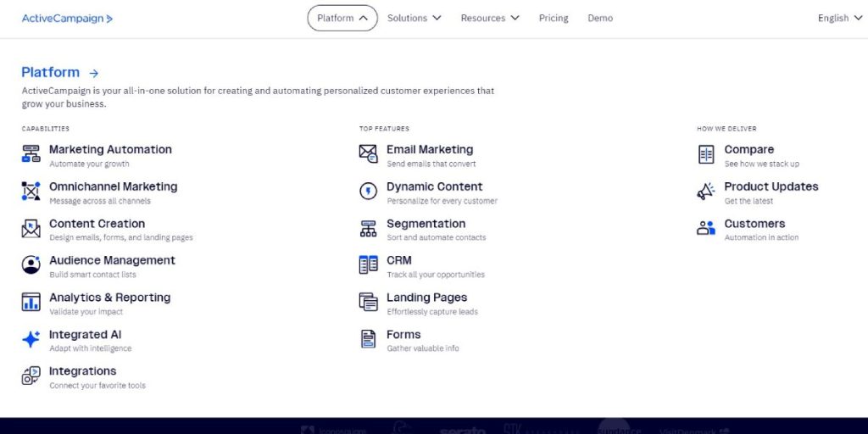Open the Customers link

(754, 224)
